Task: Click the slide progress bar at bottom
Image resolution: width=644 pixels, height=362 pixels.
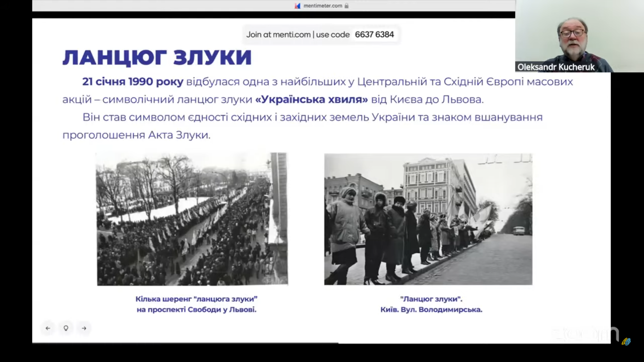Action: (185, 343)
